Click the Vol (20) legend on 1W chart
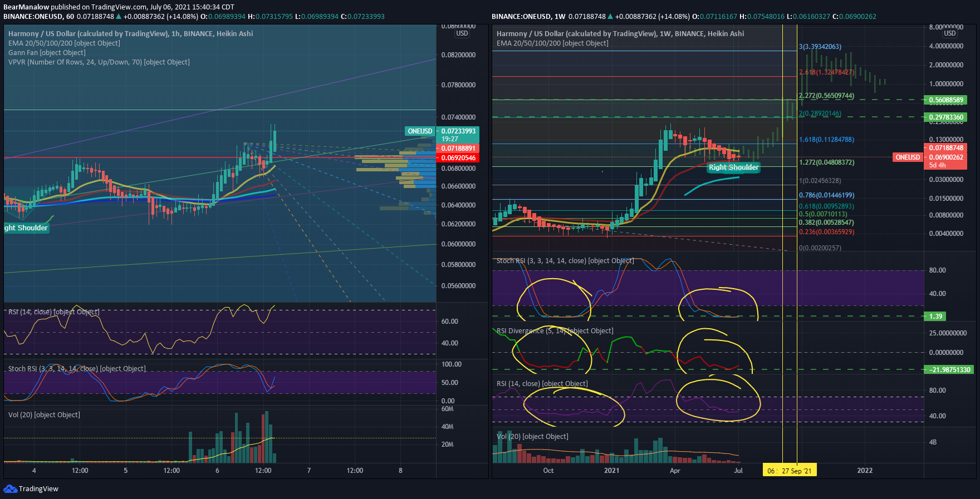Viewport: 980px width, 499px height. (x=532, y=437)
